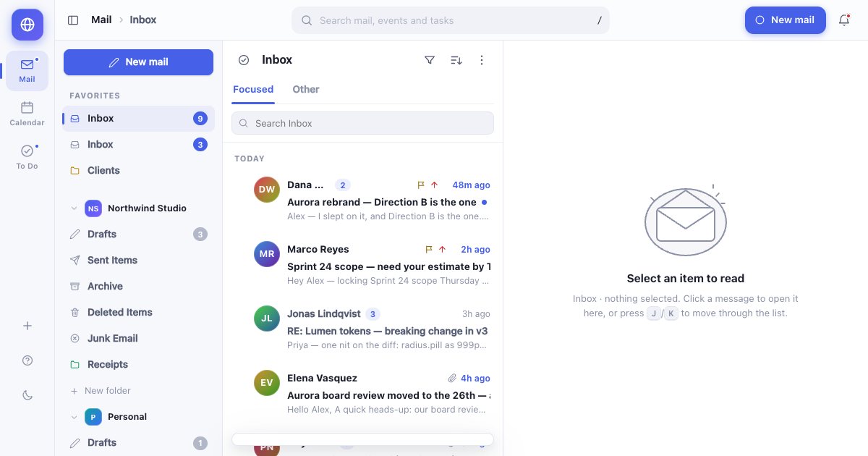Image resolution: width=868 pixels, height=456 pixels.
Task: Toggle the flag on Dana's Aurora rebrand message
Action: (421, 185)
